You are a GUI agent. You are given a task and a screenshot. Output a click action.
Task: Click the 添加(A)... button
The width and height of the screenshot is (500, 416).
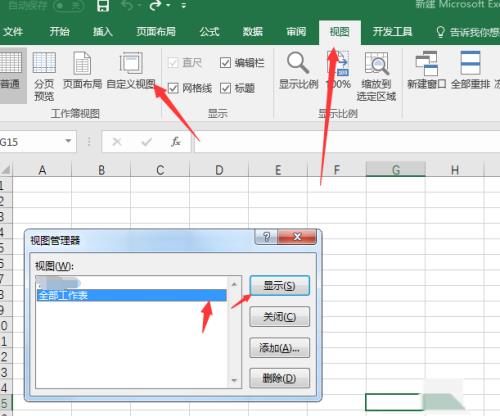point(279,348)
